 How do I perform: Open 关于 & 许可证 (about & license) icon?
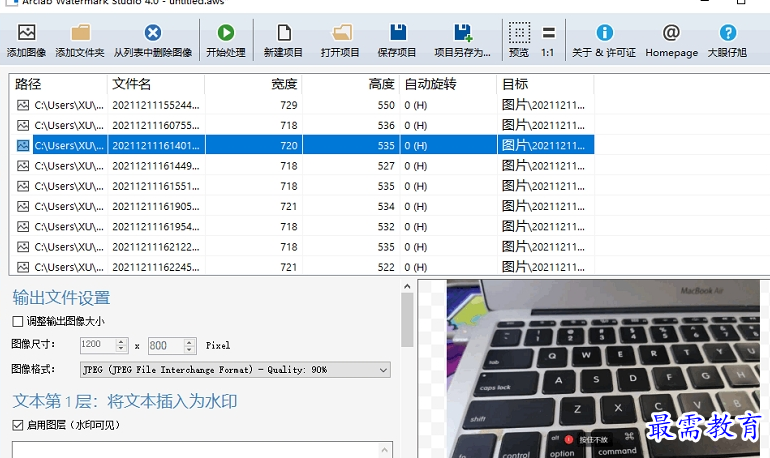click(605, 33)
